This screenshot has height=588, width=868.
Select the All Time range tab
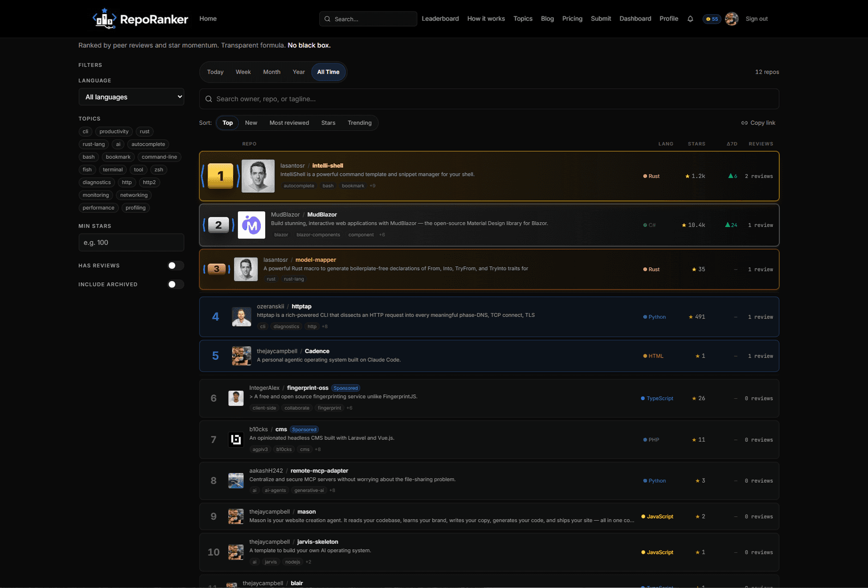328,72
